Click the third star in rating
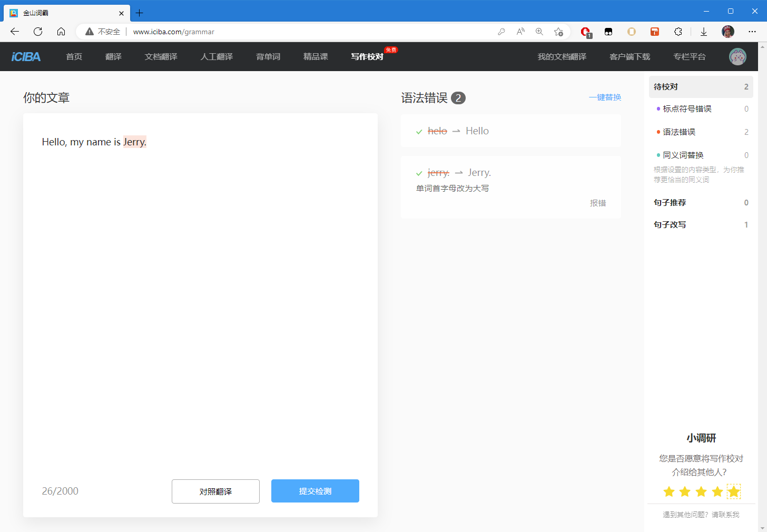 click(x=701, y=491)
